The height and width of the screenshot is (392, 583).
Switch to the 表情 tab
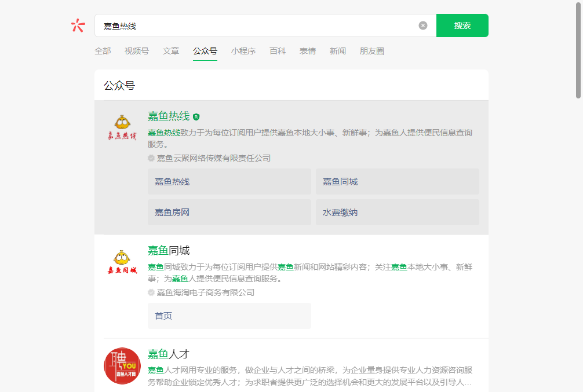coord(308,52)
